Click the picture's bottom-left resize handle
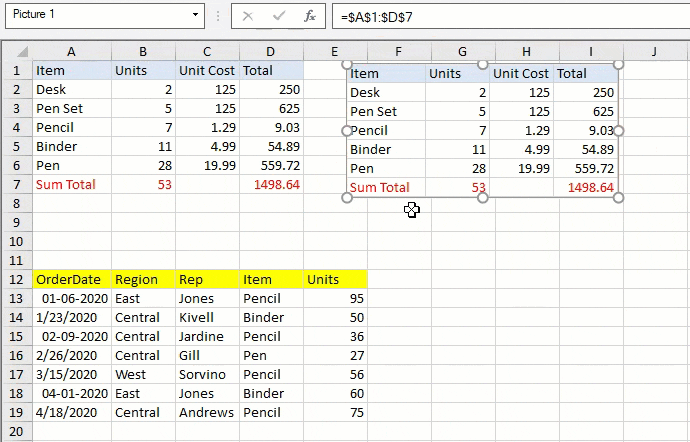The width and height of the screenshot is (690, 442). pyautogui.click(x=348, y=197)
